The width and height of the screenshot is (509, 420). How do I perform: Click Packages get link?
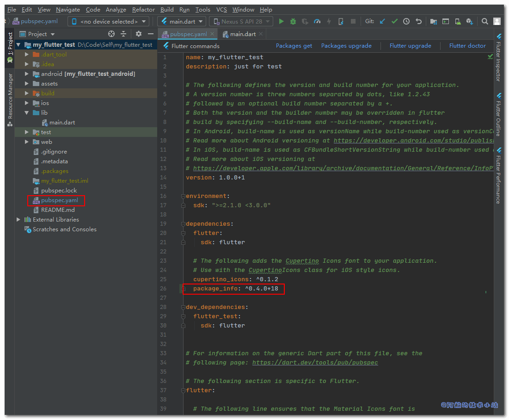pos(294,46)
